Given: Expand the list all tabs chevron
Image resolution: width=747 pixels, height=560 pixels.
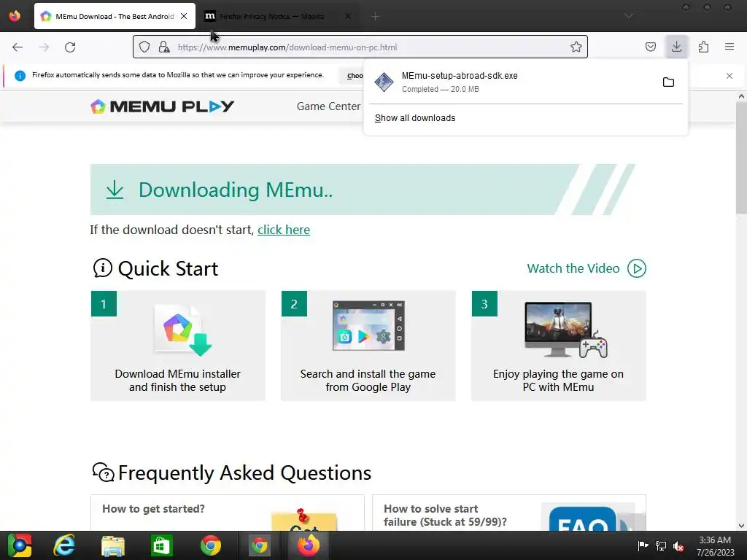Looking at the screenshot, I should [629, 16].
